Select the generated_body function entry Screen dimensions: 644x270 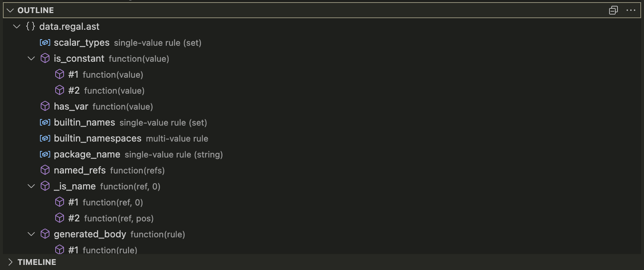90,234
